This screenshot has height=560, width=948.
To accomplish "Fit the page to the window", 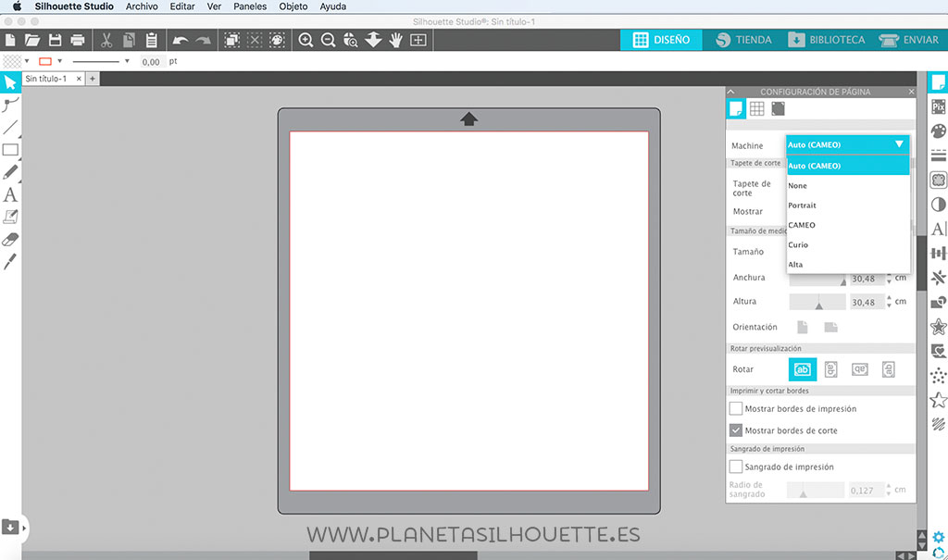I will (x=418, y=40).
